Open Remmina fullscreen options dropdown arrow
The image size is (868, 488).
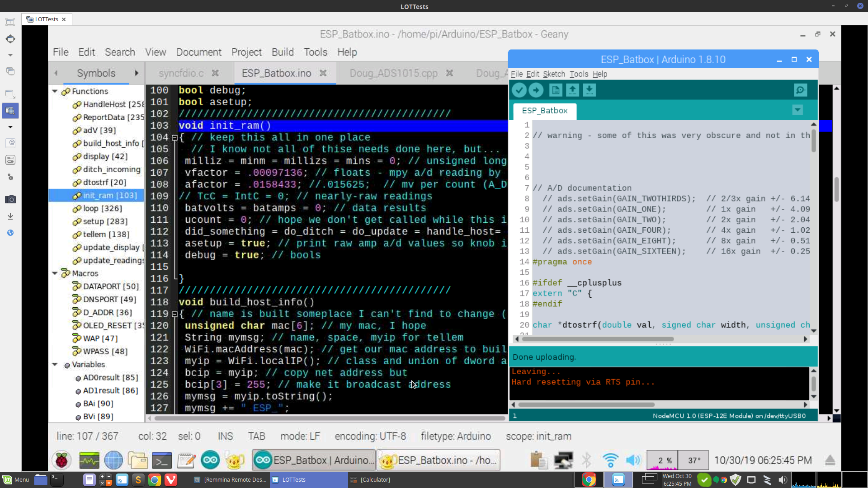coord(10,55)
